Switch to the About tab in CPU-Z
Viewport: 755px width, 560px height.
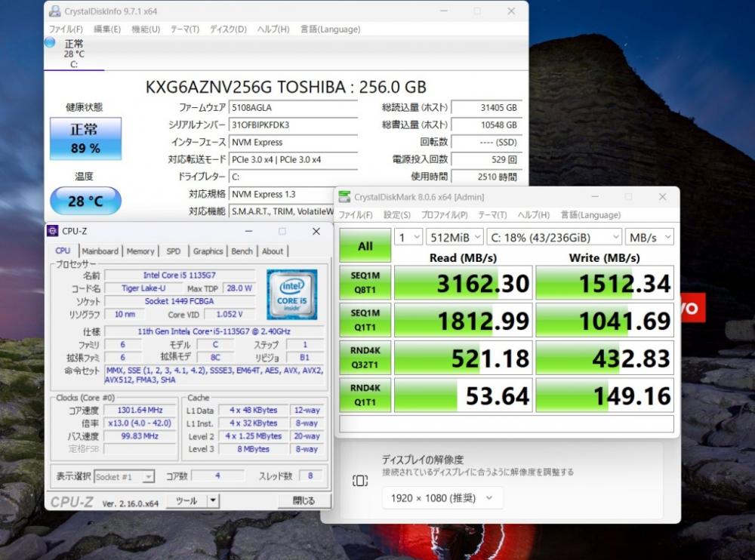click(x=273, y=251)
